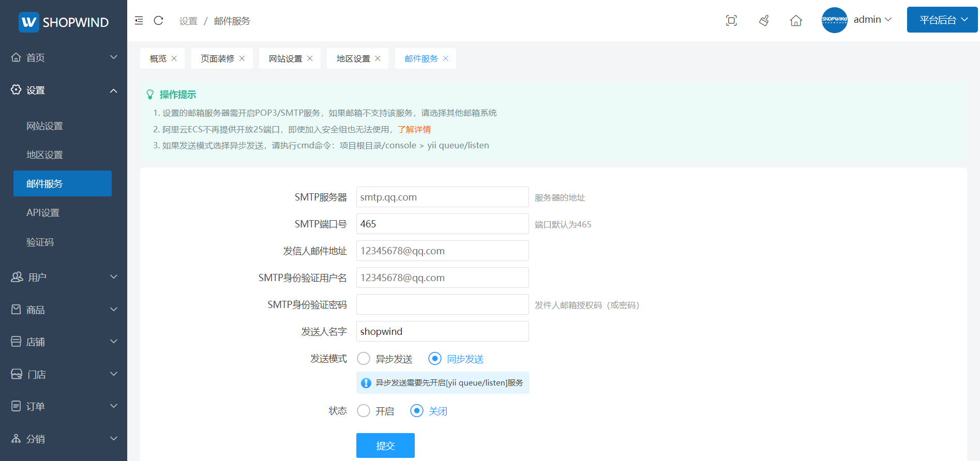Image resolution: width=980 pixels, height=461 pixels.
Task: Switch to the 页面装修 tab
Action: click(x=217, y=58)
